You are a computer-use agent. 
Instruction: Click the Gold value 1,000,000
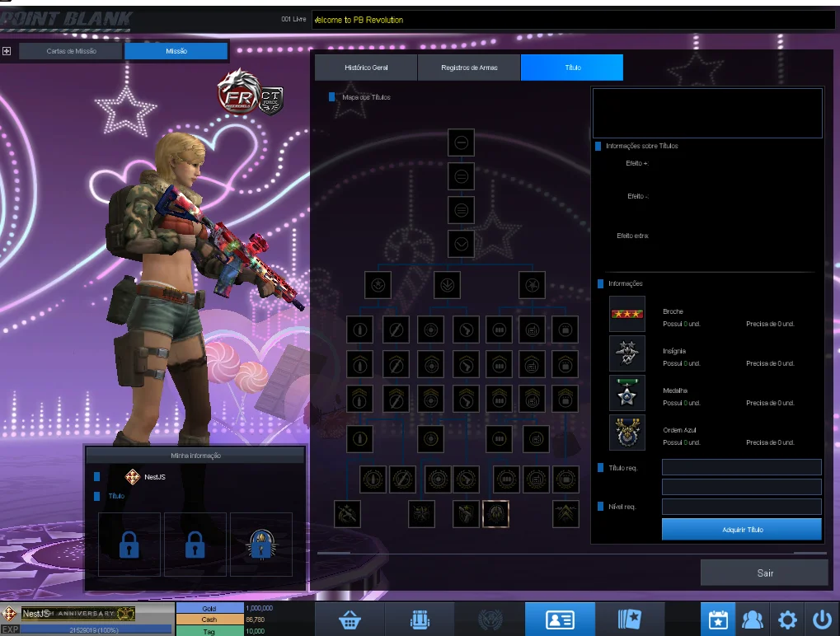pos(260,608)
